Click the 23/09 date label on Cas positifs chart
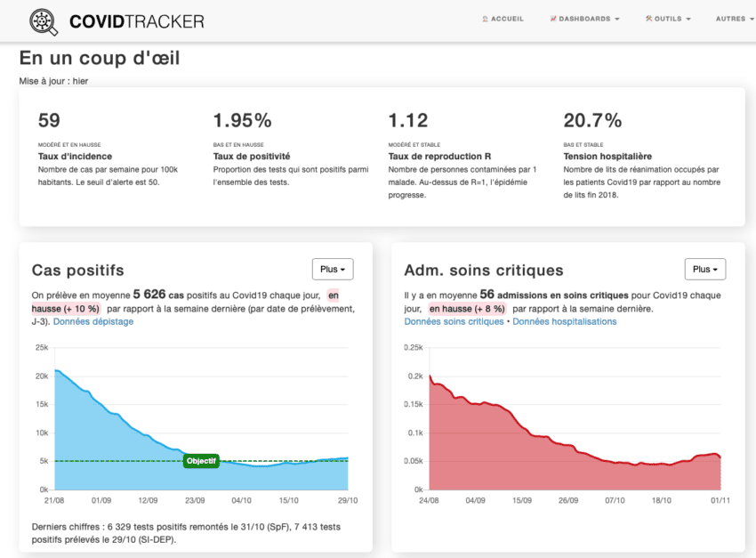 195,501
